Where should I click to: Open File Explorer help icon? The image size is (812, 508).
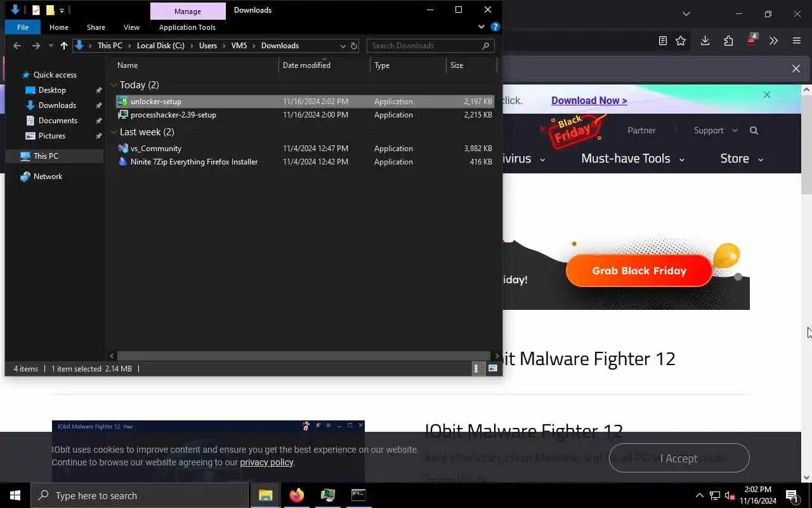(495, 27)
